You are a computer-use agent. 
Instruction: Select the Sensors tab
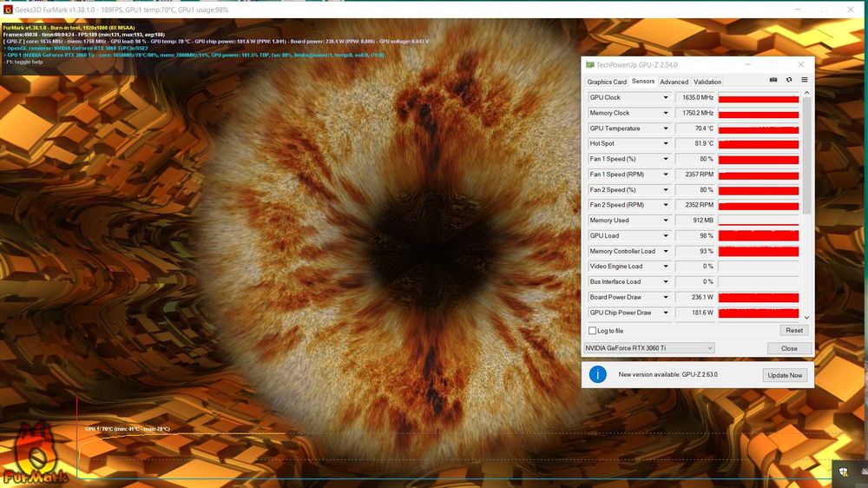642,82
